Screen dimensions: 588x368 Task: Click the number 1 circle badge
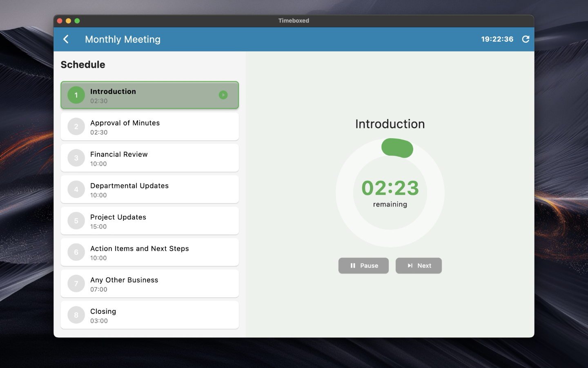(76, 95)
